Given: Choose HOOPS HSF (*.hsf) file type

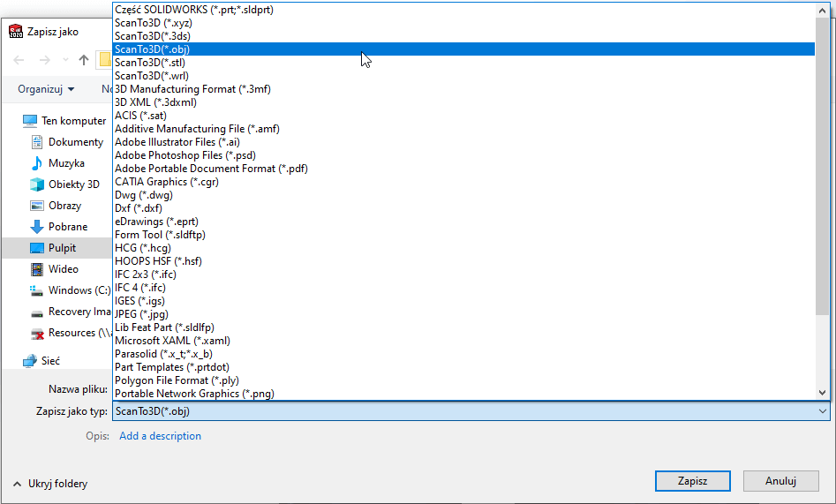Looking at the screenshot, I should [463, 260].
